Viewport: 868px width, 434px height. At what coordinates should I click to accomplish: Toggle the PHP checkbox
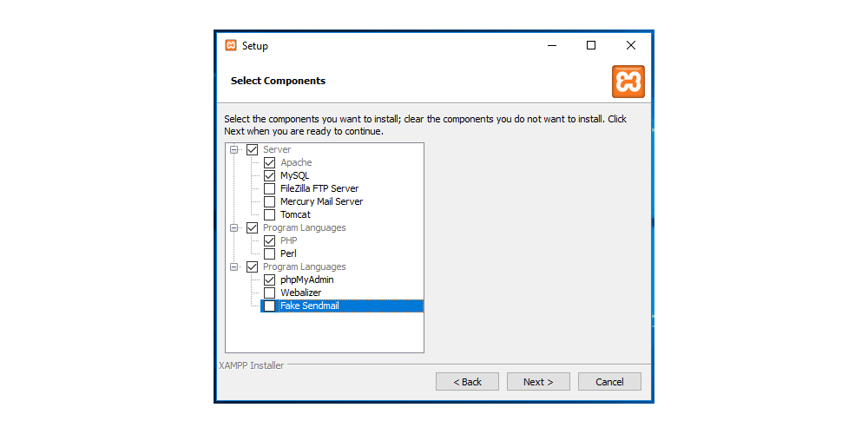[x=270, y=240]
